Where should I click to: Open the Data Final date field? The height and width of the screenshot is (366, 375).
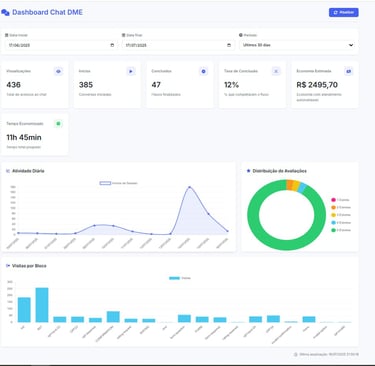coord(178,45)
